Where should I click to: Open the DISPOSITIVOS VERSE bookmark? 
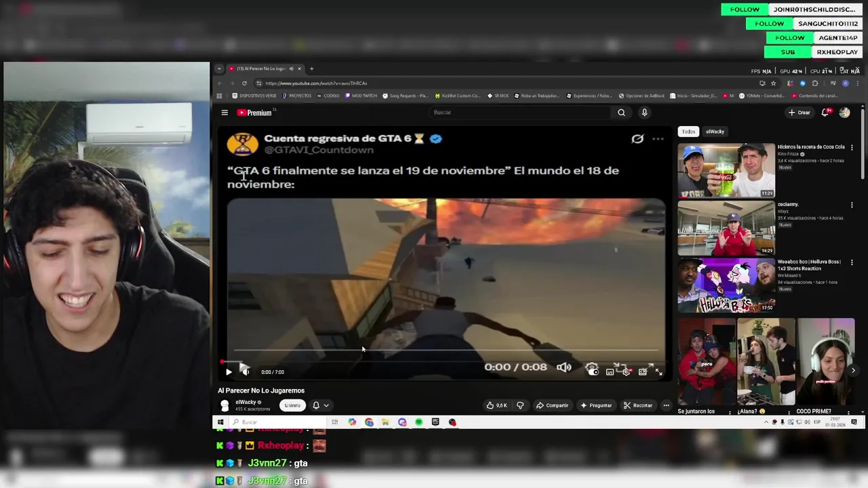pyautogui.click(x=254, y=96)
